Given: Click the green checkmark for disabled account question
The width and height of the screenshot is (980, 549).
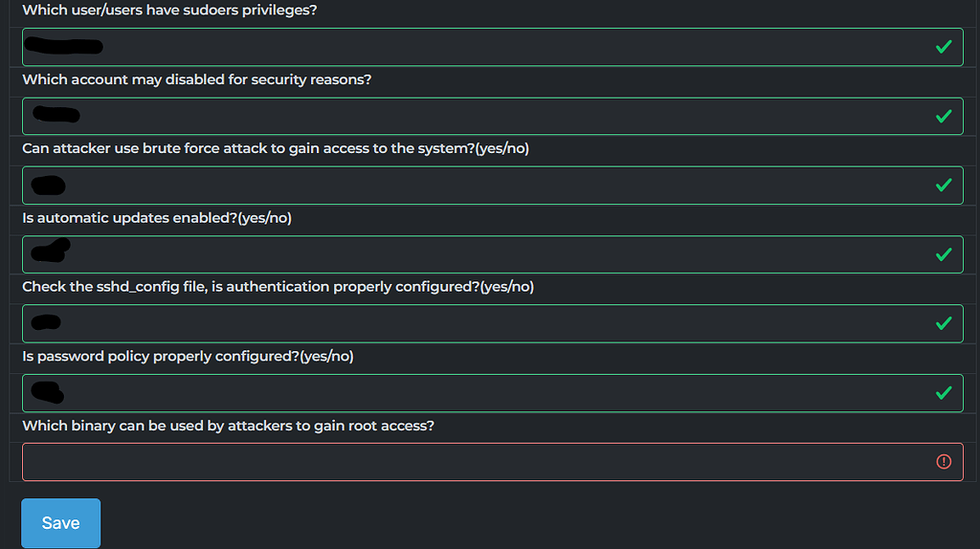Looking at the screenshot, I should point(944,116).
